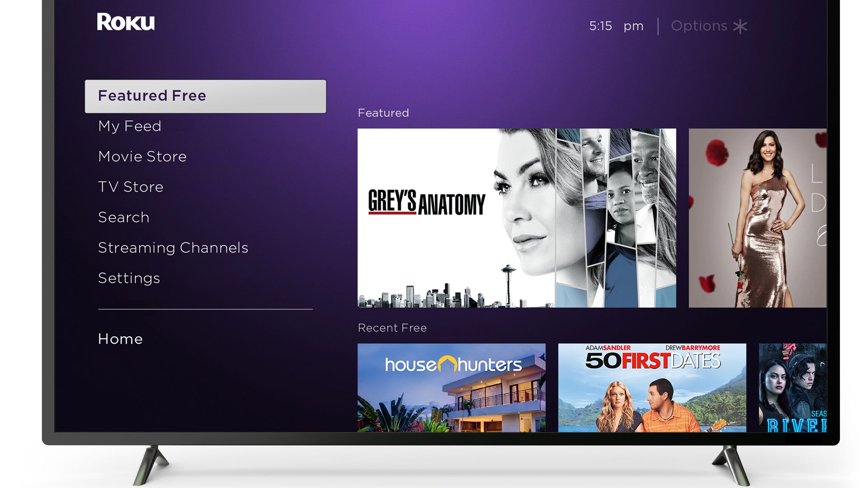Select Search from sidebar
Viewport: 868px width, 488px height.
[123, 217]
